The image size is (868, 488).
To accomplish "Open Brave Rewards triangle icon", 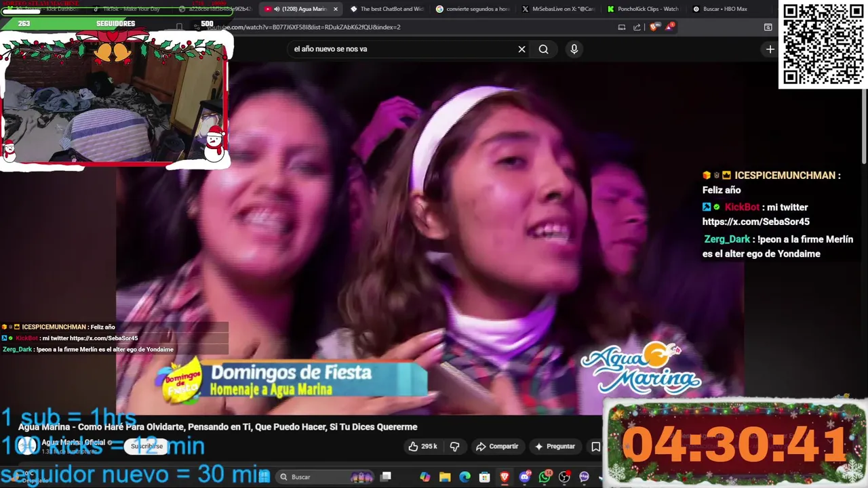I will tap(670, 27).
